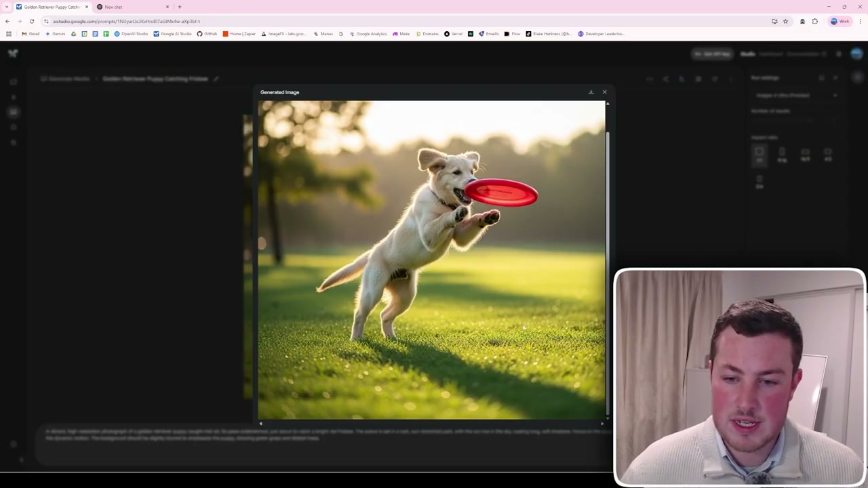Open the Manus bookmark
The height and width of the screenshot is (488, 868).
coord(323,34)
